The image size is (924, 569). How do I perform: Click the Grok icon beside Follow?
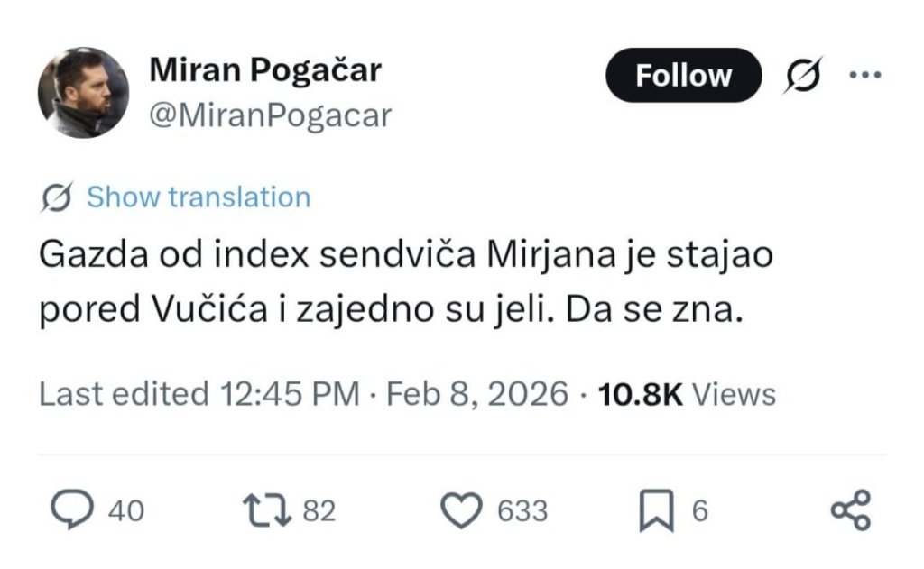(801, 76)
